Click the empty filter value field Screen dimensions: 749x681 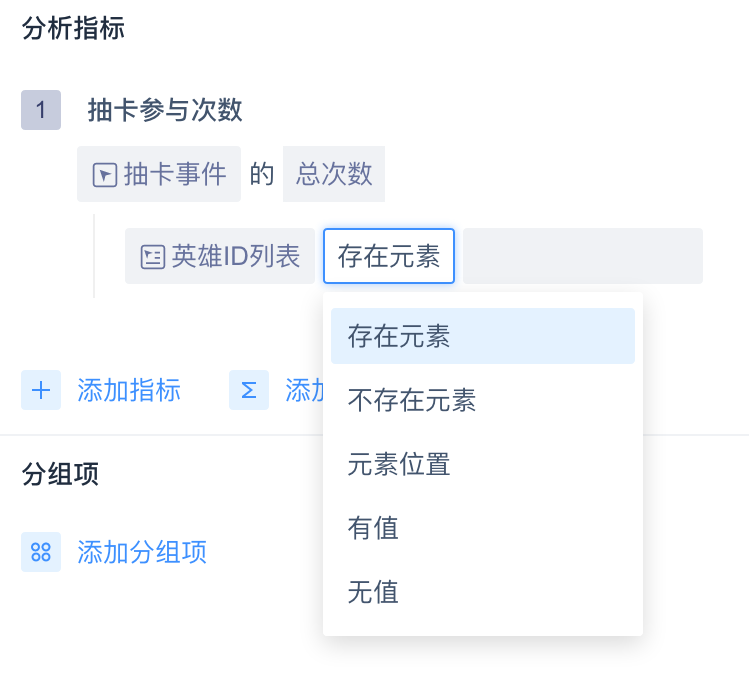[x=582, y=257]
